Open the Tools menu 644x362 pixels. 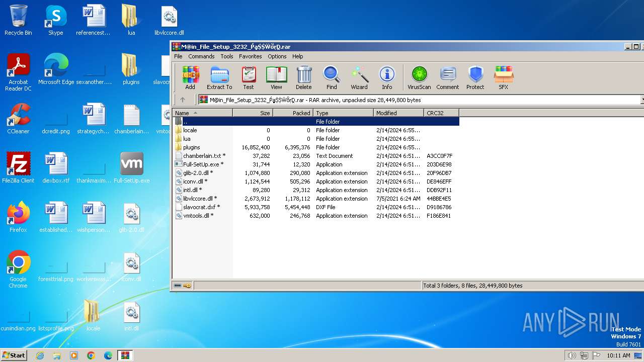point(227,56)
